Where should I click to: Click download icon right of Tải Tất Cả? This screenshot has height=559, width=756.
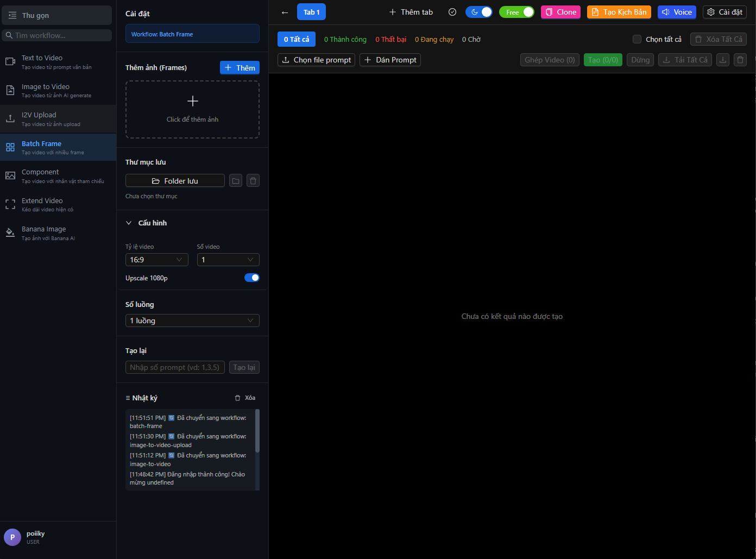(x=723, y=60)
